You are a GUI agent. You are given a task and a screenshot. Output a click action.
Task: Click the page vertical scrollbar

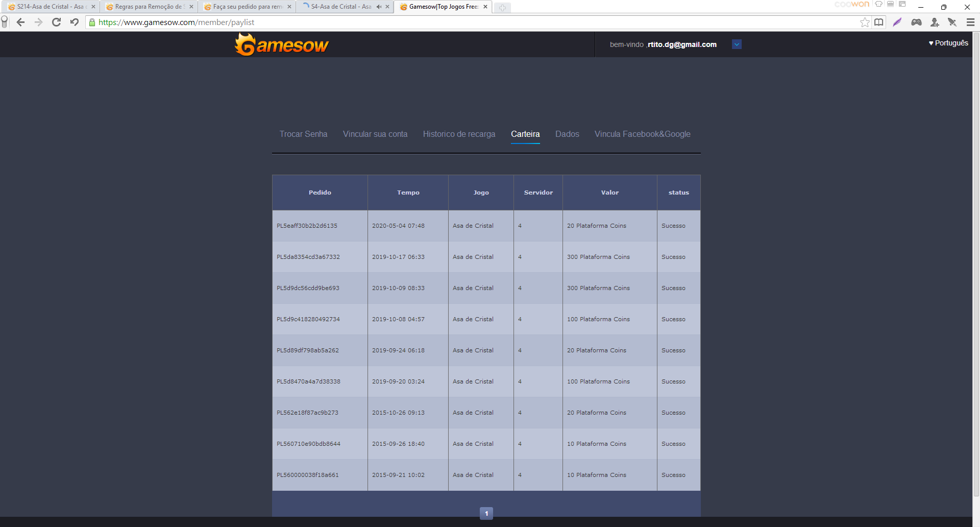[x=976, y=266]
